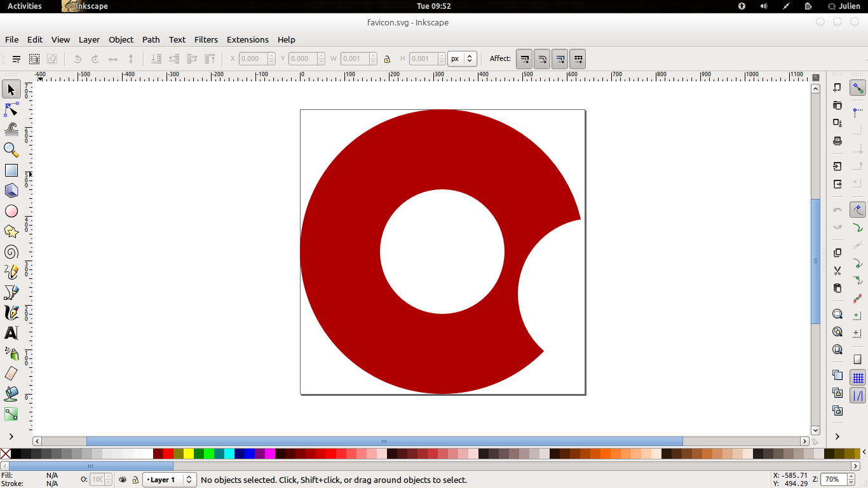The width and height of the screenshot is (868, 488).
Task: Toggle scale rounded corners affect button
Action: pyautogui.click(x=542, y=59)
